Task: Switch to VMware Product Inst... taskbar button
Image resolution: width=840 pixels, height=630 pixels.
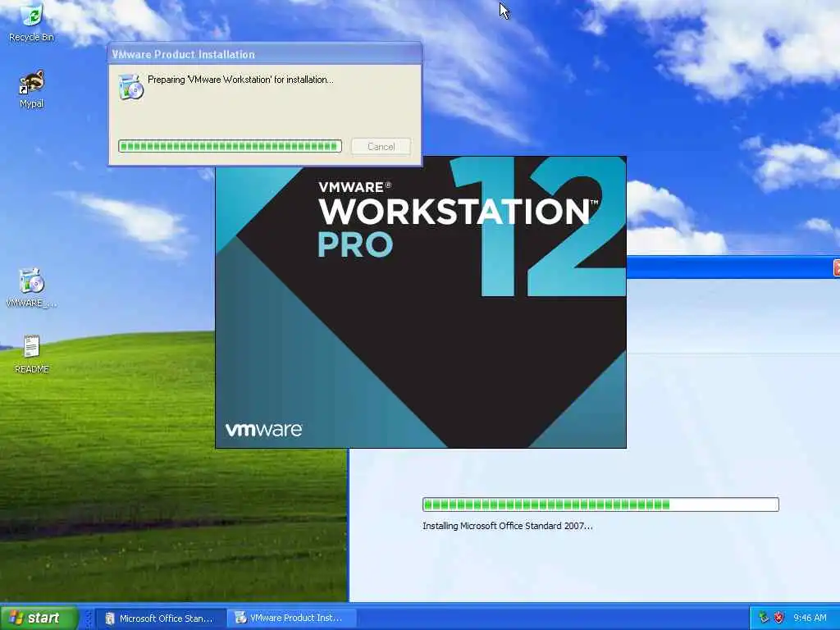Action: (x=291, y=619)
